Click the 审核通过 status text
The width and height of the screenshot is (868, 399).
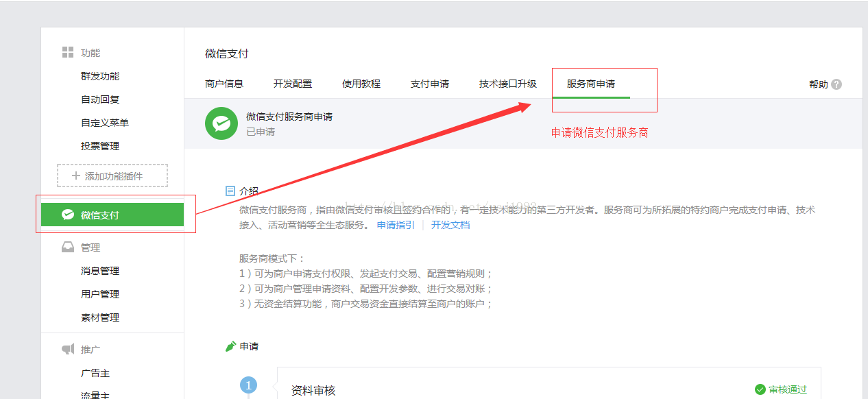point(788,389)
